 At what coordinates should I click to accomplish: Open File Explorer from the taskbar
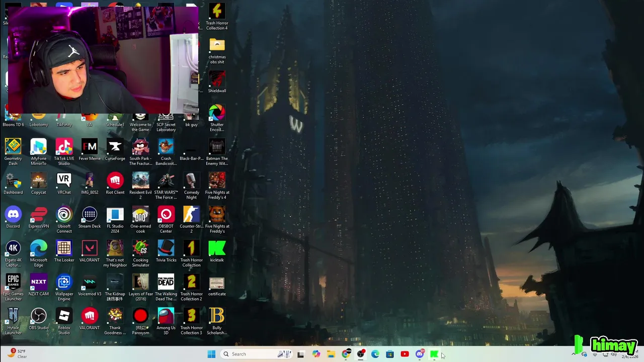pos(331,354)
